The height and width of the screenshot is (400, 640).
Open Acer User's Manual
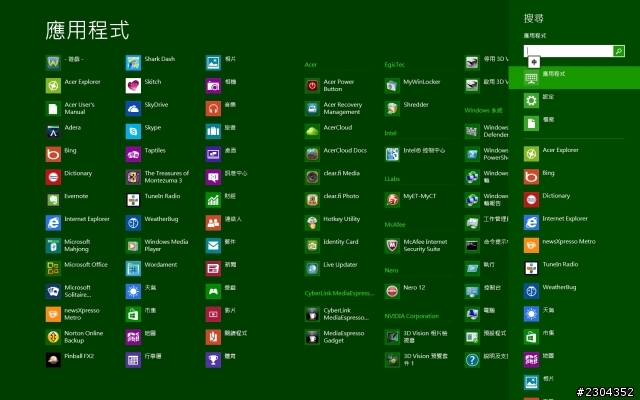click(x=70, y=109)
